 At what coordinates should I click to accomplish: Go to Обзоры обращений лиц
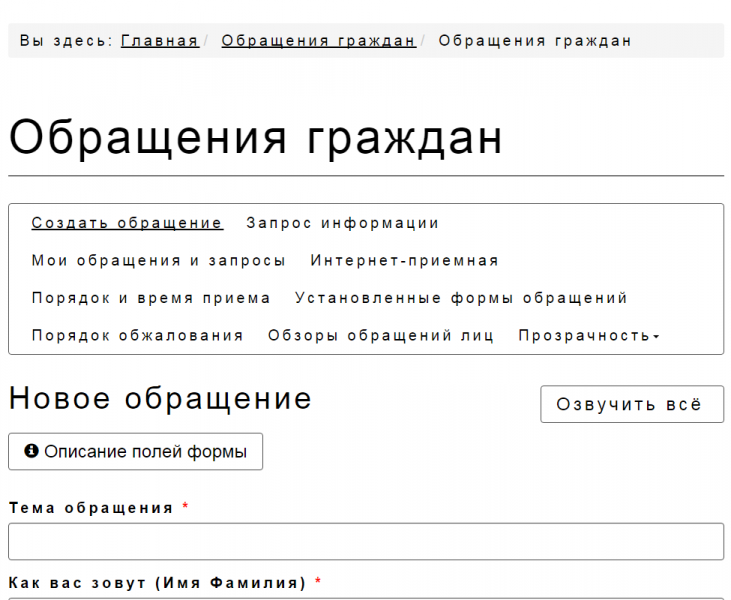coord(381,335)
